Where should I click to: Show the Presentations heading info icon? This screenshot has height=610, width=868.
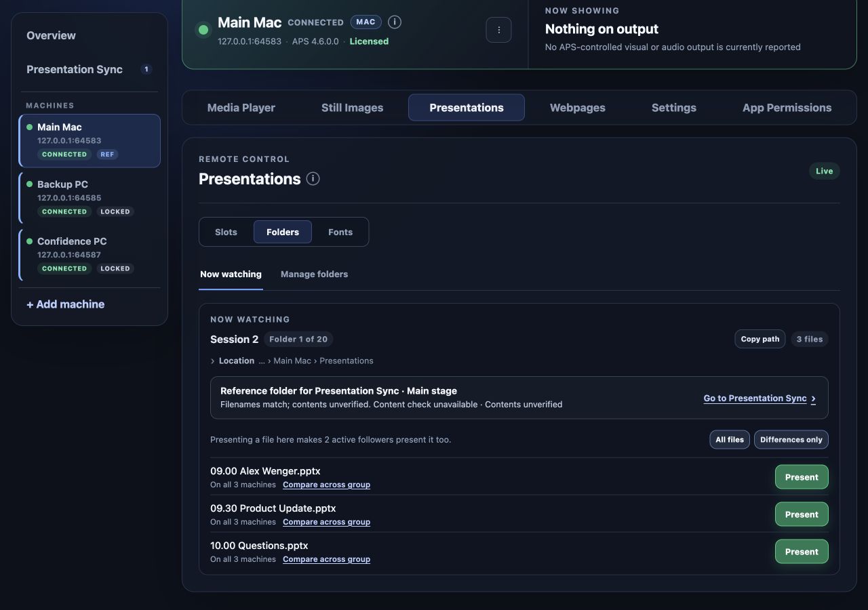[x=313, y=179]
